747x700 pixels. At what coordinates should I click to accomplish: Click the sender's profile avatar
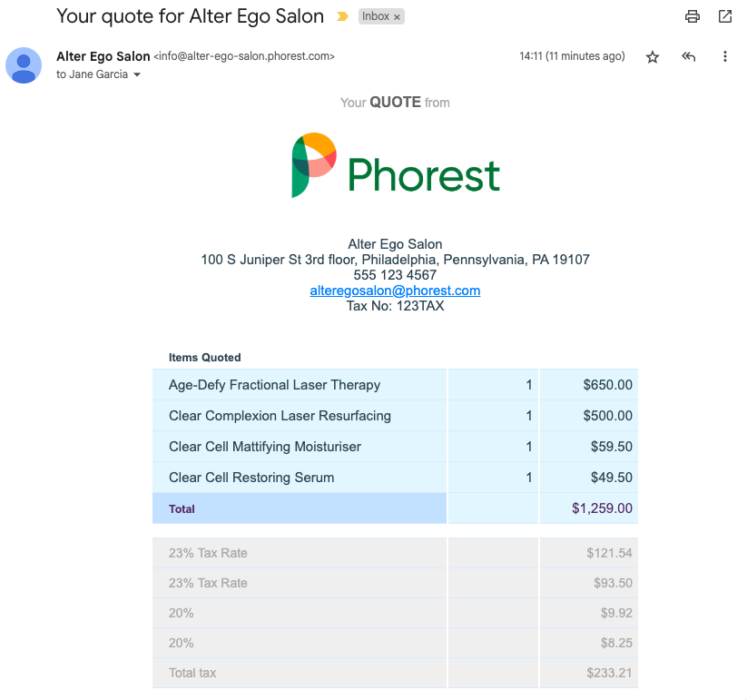(x=24, y=65)
